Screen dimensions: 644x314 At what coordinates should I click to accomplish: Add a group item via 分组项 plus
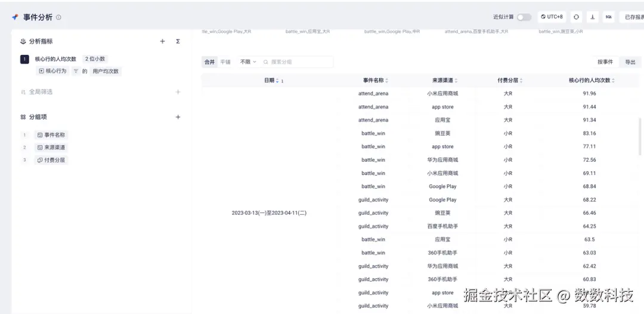pyautogui.click(x=178, y=117)
